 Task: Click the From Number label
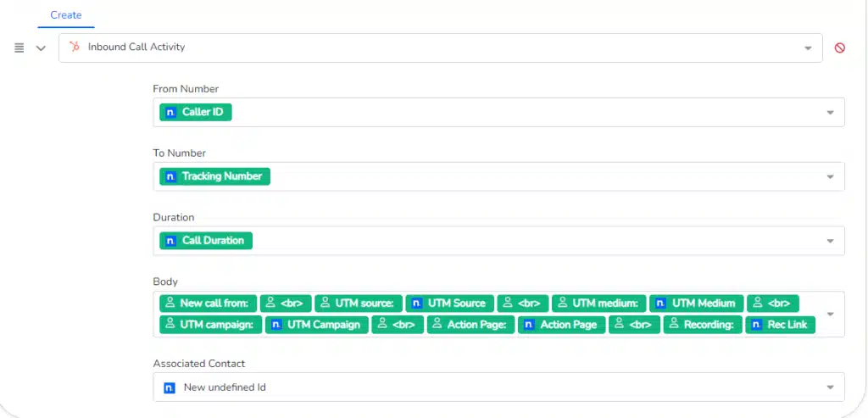pyautogui.click(x=186, y=88)
